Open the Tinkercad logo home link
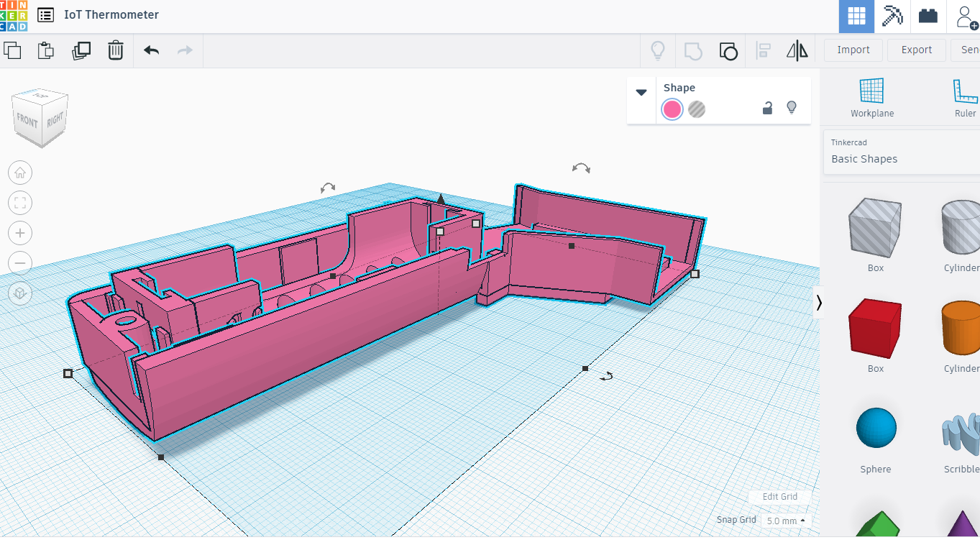Image resolution: width=980 pixels, height=540 pixels. point(13,16)
